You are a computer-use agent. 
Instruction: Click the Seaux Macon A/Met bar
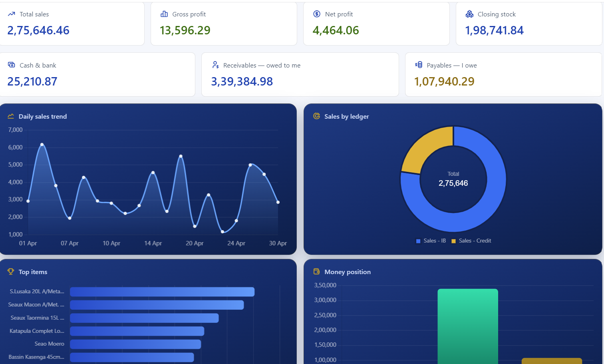coord(157,305)
